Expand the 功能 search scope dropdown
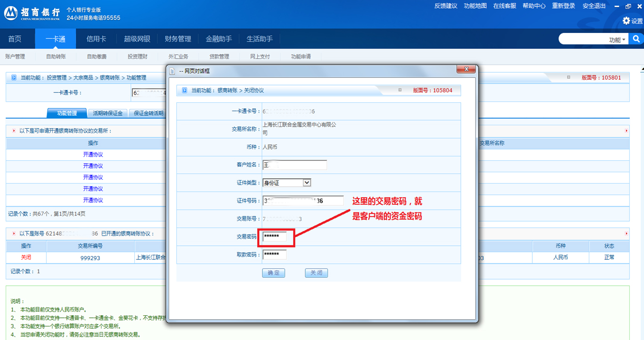Viewport: 644px width, 340px height. pos(618,40)
